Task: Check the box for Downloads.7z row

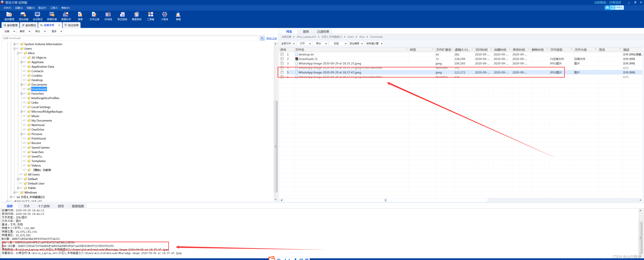Action: point(282,59)
